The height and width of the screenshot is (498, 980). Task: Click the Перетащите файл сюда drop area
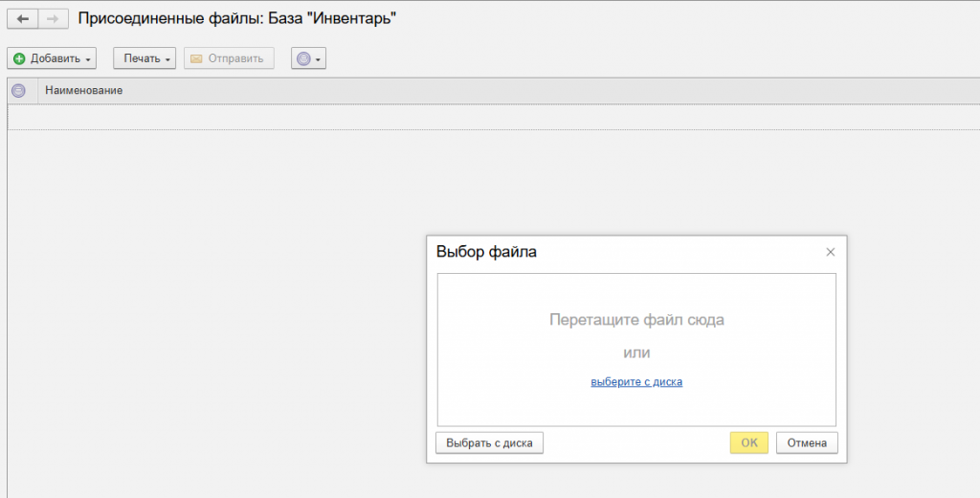click(x=636, y=350)
